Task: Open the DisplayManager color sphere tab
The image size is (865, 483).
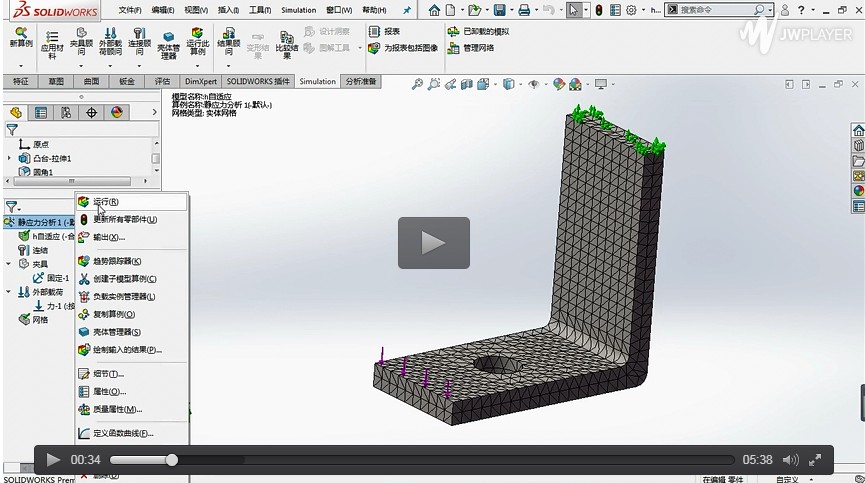Action: 117,113
